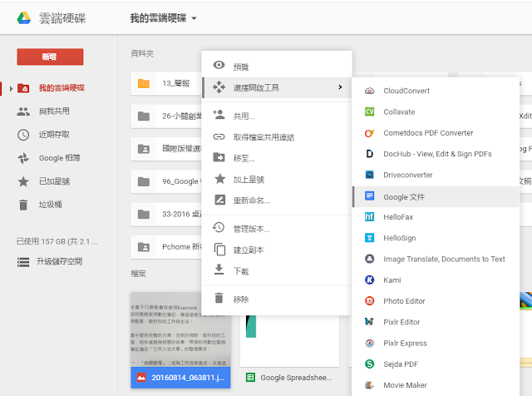
Task: Choose 下載 from the context menu
Action: coord(277,271)
